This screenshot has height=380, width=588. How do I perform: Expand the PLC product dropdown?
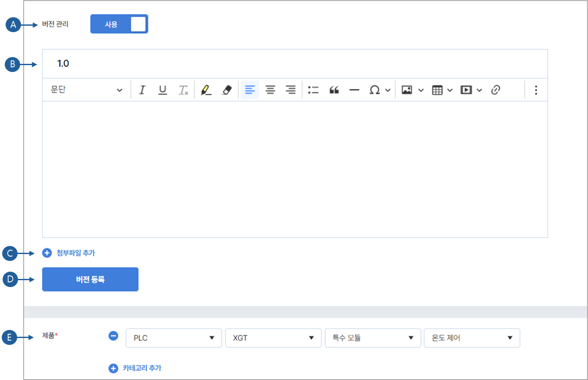(x=174, y=338)
